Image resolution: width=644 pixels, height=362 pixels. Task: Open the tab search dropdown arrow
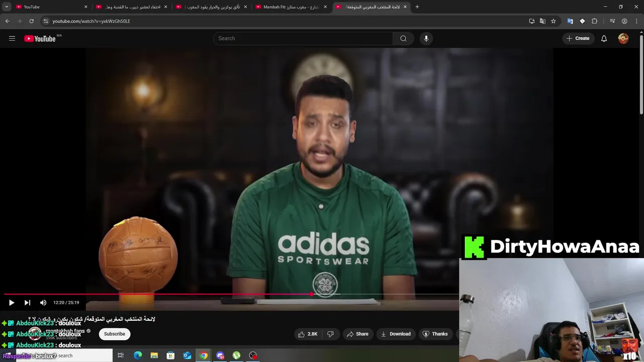pyautogui.click(x=7, y=7)
